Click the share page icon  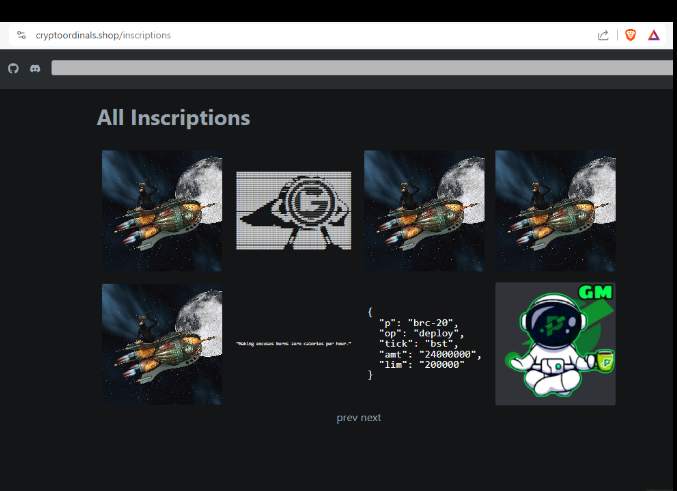pyautogui.click(x=603, y=35)
